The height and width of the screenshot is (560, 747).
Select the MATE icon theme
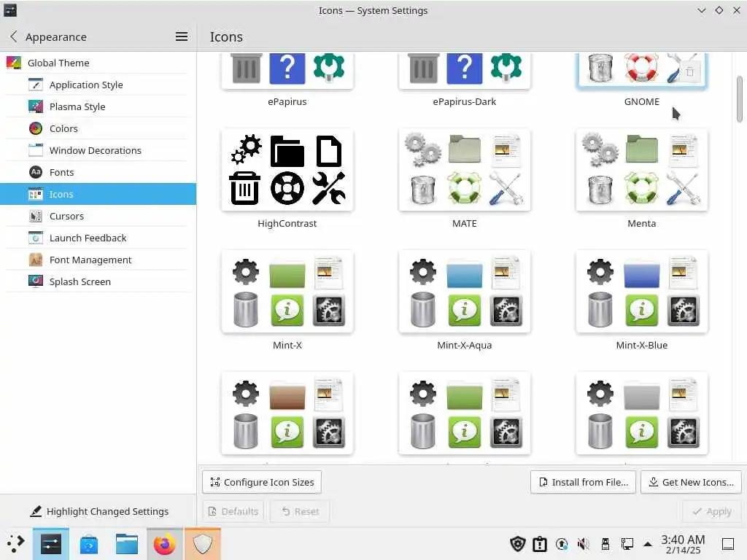[465, 169]
